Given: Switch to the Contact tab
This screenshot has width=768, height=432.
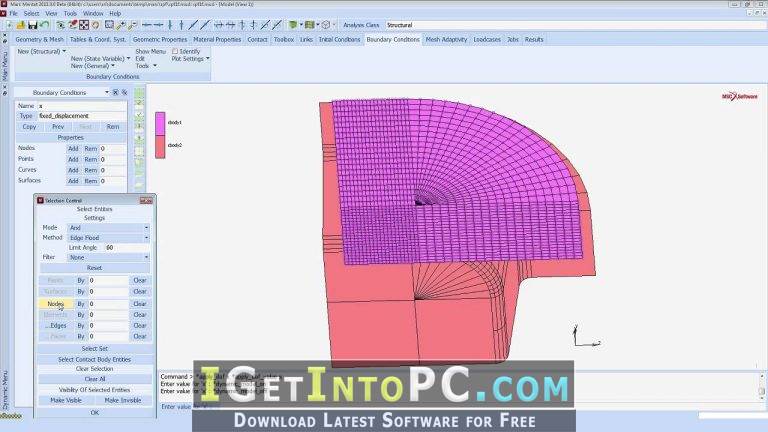Looking at the screenshot, I should [257, 39].
